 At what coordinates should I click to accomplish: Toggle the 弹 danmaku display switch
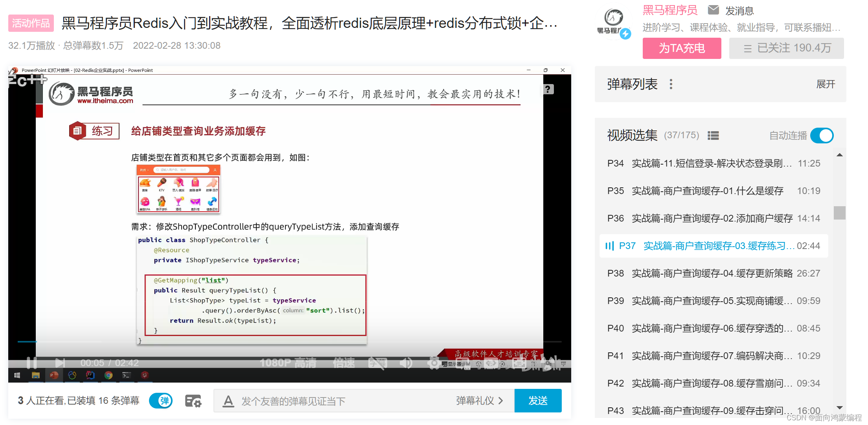160,401
